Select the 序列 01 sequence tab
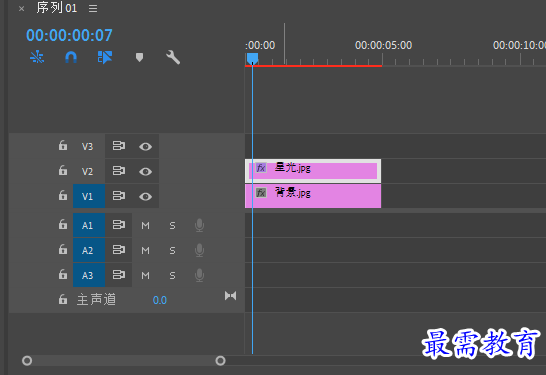Screen dimensions: 546x375 coord(57,7)
